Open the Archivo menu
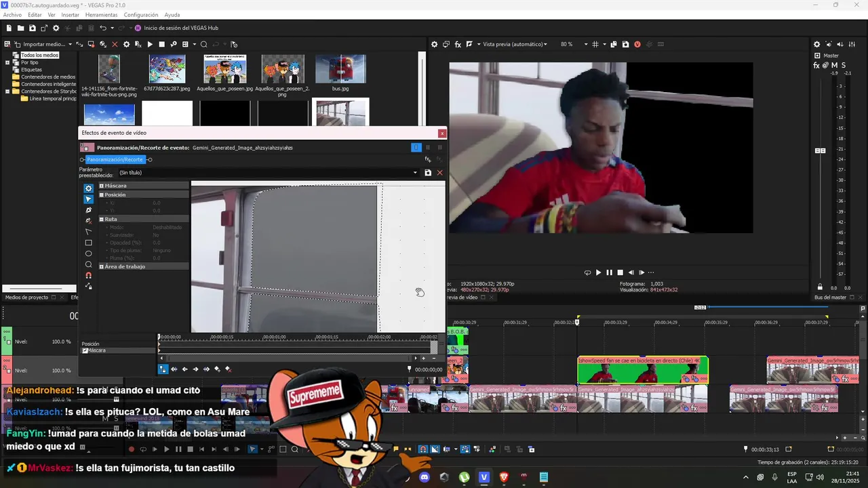Image resolution: width=868 pixels, height=488 pixels. point(12,15)
